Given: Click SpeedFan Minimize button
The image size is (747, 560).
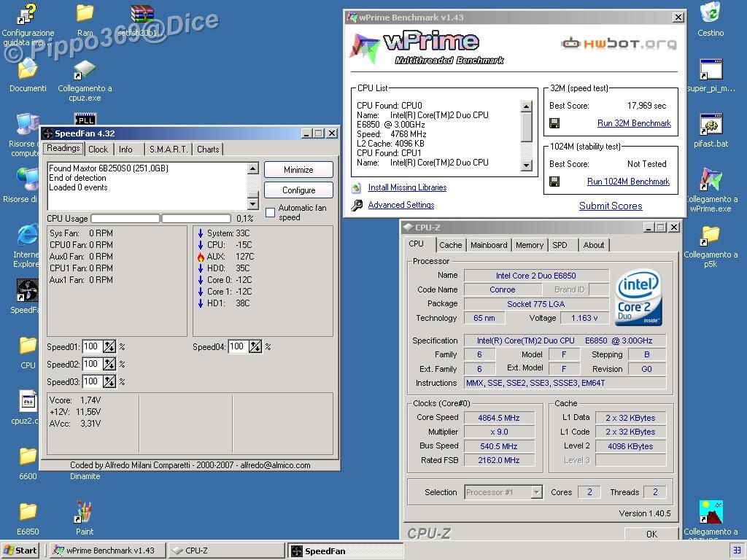Looking at the screenshot, I should 298,170.
